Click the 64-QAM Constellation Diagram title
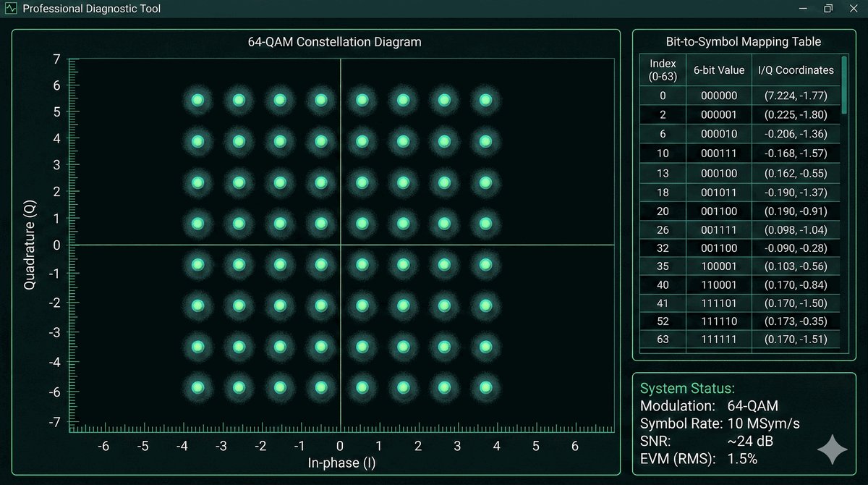This screenshot has height=485, width=868. pos(334,42)
